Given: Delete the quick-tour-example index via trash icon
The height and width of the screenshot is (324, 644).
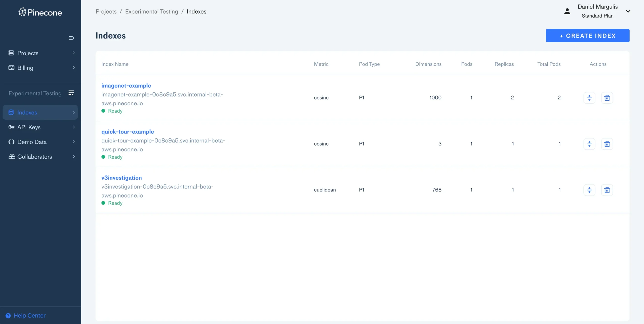Looking at the screenshot, I should click(607, 144).
